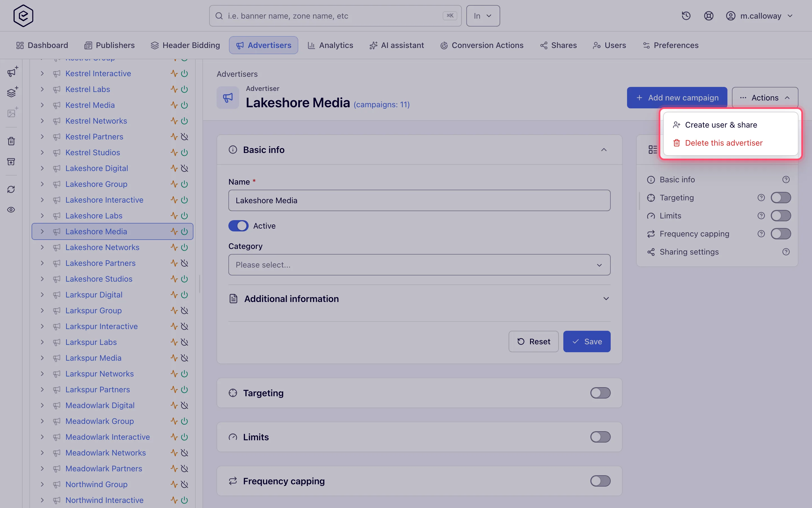Click help icon next to Sharing settings

click(x=786, y=252)
